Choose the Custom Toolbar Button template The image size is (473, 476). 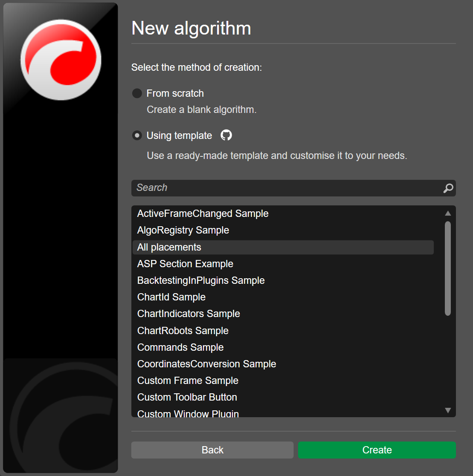click(x=187, y=397)
